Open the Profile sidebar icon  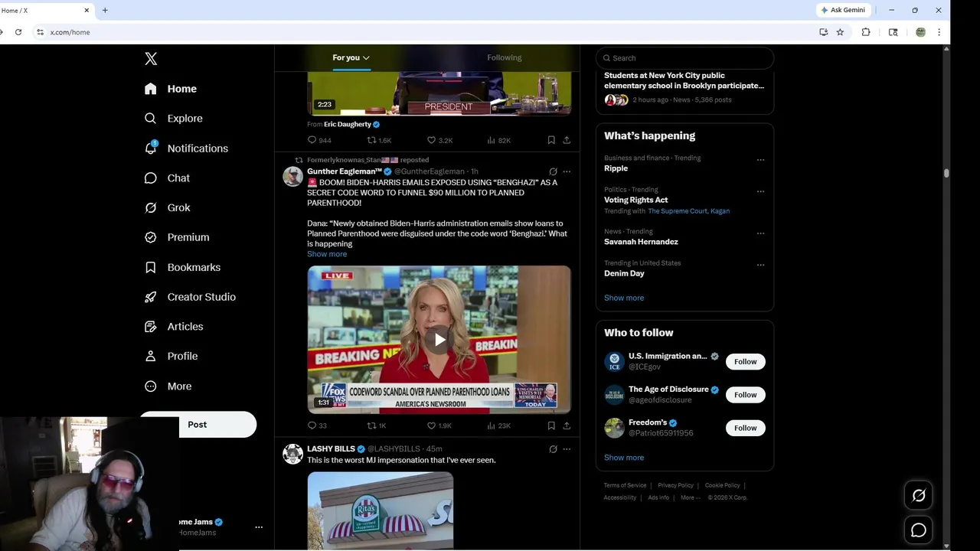tap(151, 357)
